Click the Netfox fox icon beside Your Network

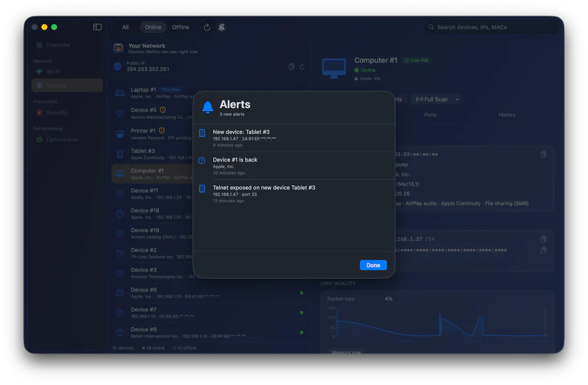119,48
